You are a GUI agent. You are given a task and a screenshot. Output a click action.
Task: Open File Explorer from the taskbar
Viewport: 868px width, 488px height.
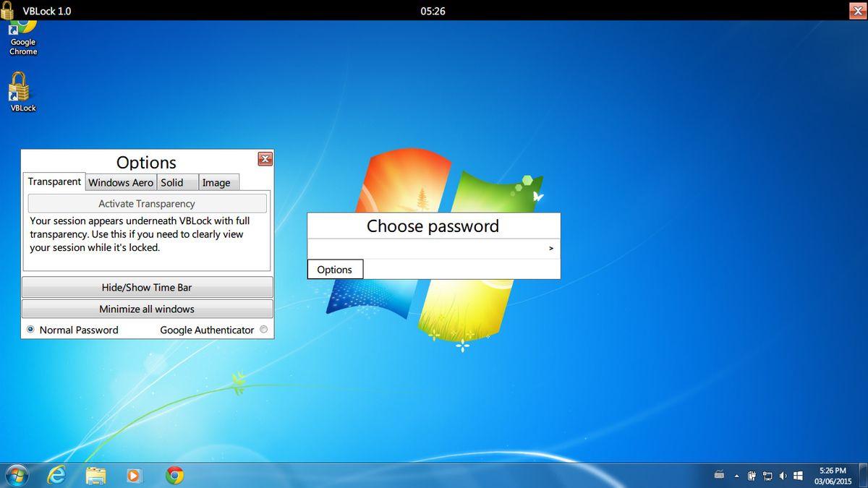click(95, 475)
